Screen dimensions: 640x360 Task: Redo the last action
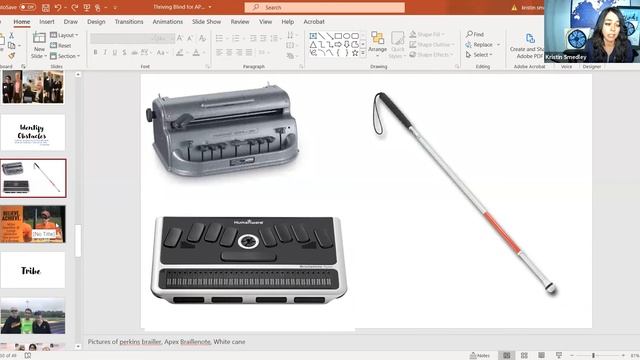pos(74,7)
